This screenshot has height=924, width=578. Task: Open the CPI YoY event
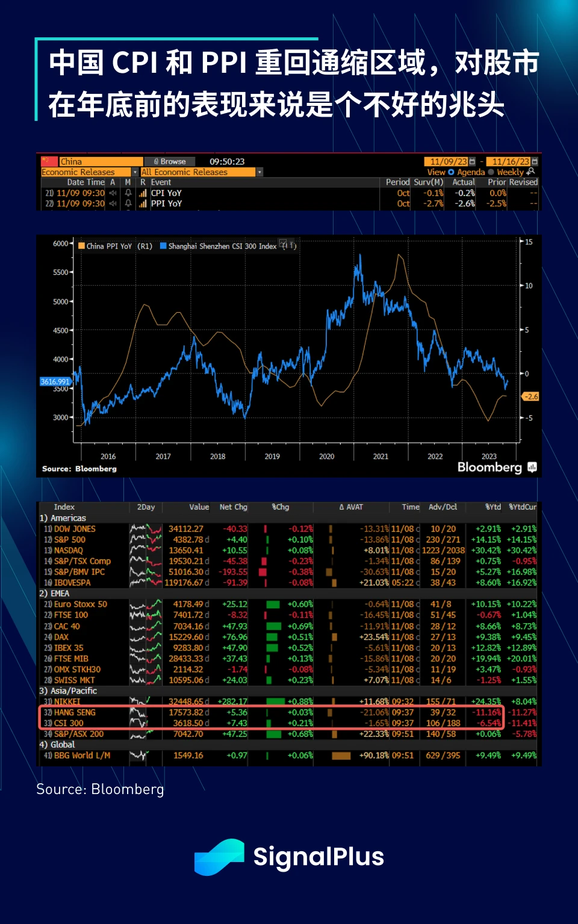tap(166, 193)
